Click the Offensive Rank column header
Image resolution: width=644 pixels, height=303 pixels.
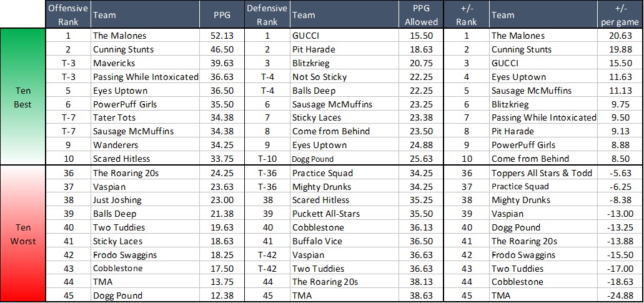[69, 14]
